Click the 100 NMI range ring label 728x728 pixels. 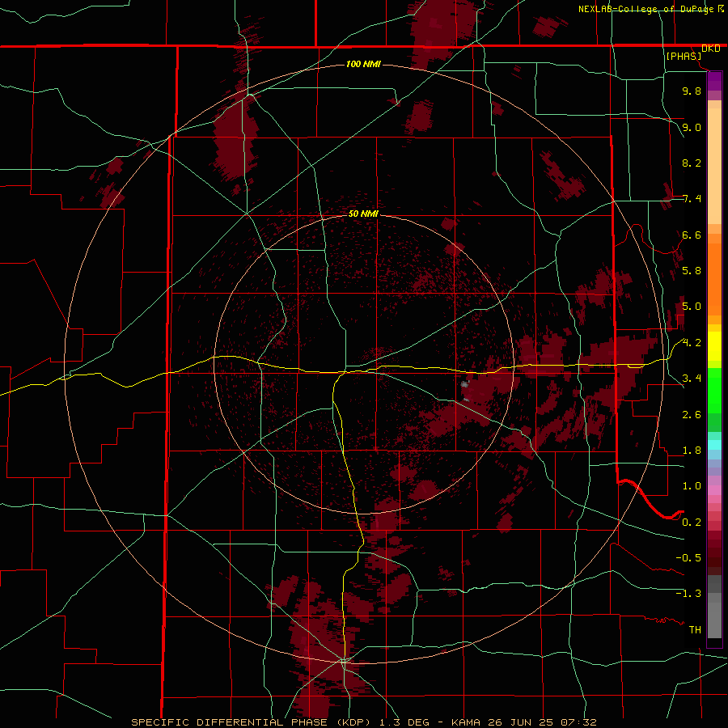click(x=363, y=64)
